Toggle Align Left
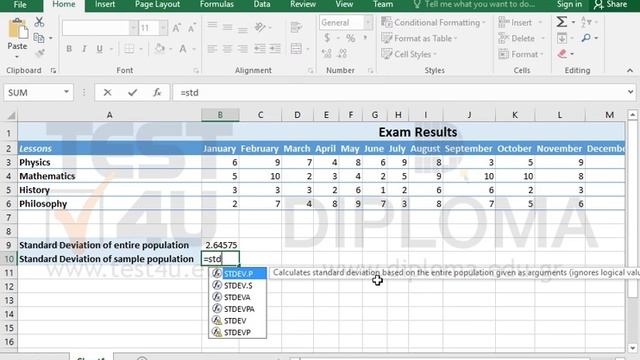This screenshot has height=360, width=640. pos(212,49)
